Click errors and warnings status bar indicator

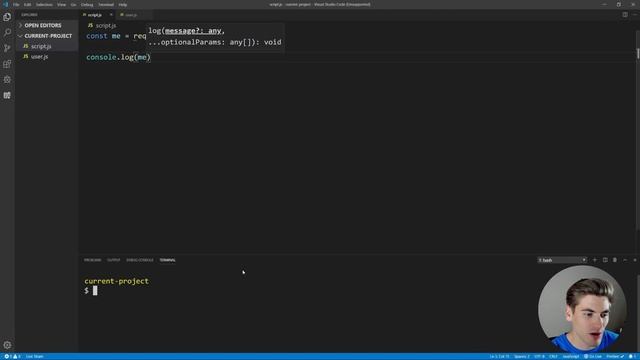point(12,356)
